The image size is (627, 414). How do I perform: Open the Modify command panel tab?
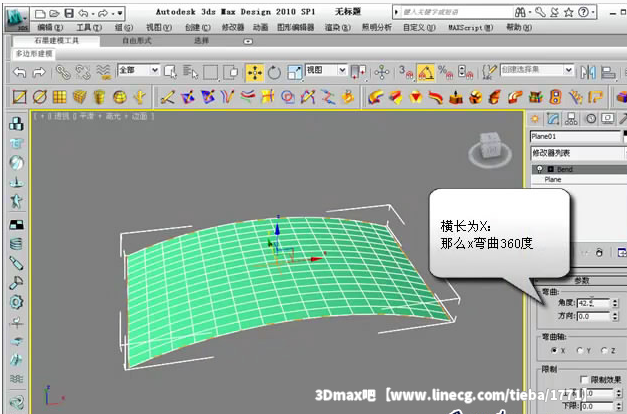point(553,118)
